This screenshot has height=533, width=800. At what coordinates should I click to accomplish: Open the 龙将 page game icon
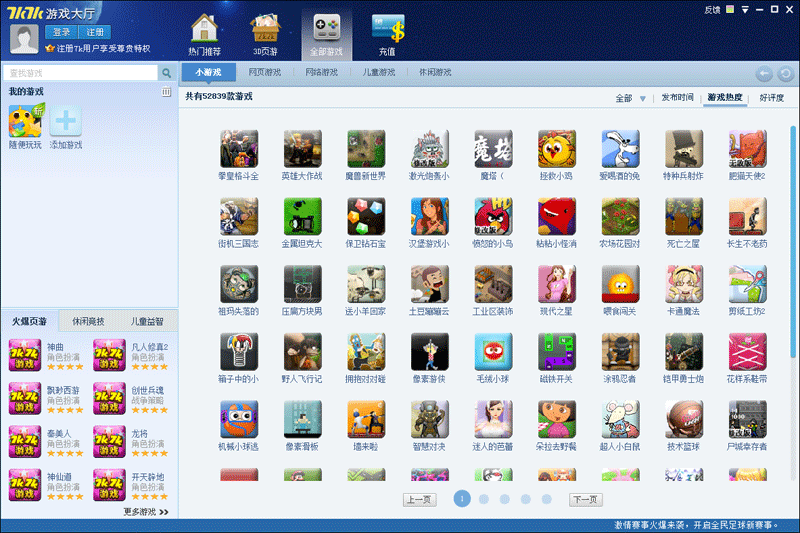tap(109, 442)
